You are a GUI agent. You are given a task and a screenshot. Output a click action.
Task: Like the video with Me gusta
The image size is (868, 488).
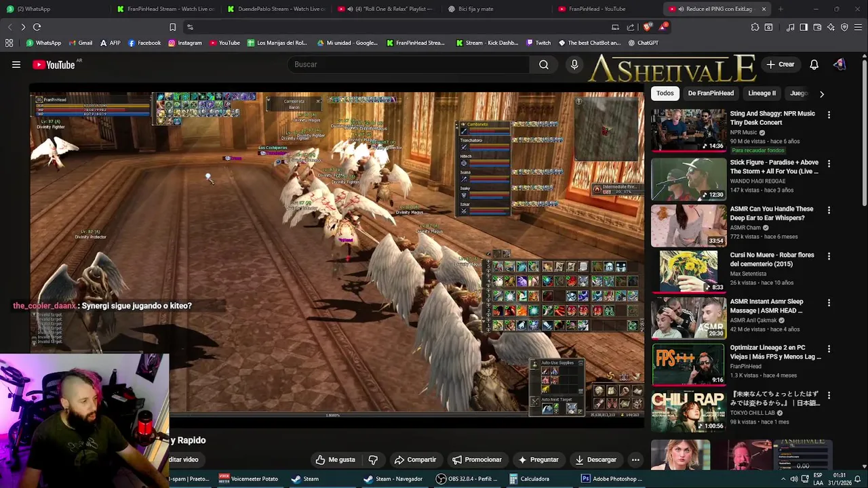336,460
